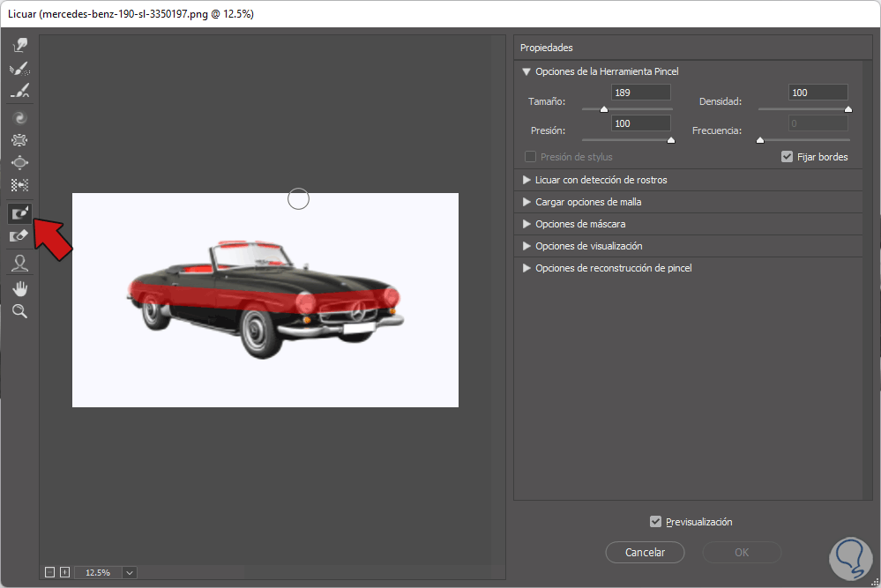Select the Forward Warp tool

click(19, 45)
